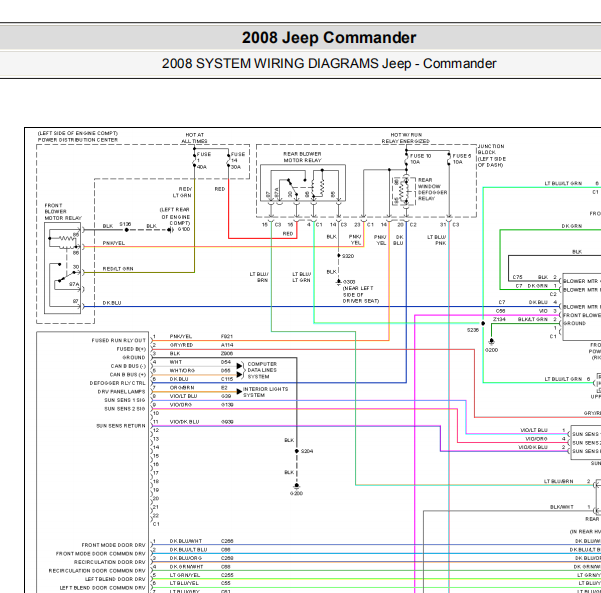Click the 'Z134' circuit code
Image resolution: width=601 pixels, height=593 pixels.
(499, 319)
